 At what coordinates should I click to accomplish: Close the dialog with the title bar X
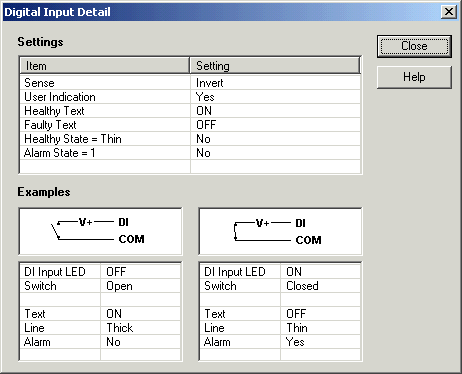point(449,12)
